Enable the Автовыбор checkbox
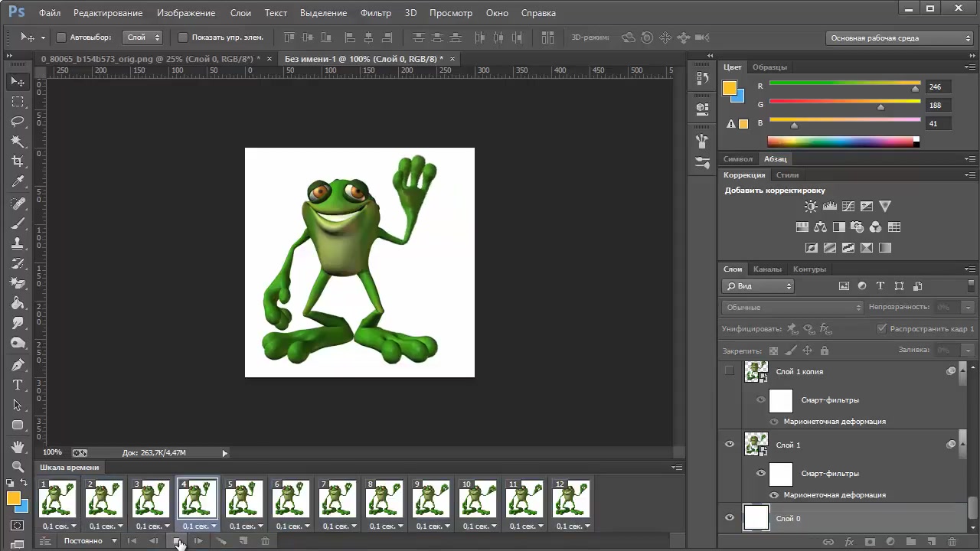The width and height of the screenshot is (980, 551). pyautogui.click(x=61, y=37)
